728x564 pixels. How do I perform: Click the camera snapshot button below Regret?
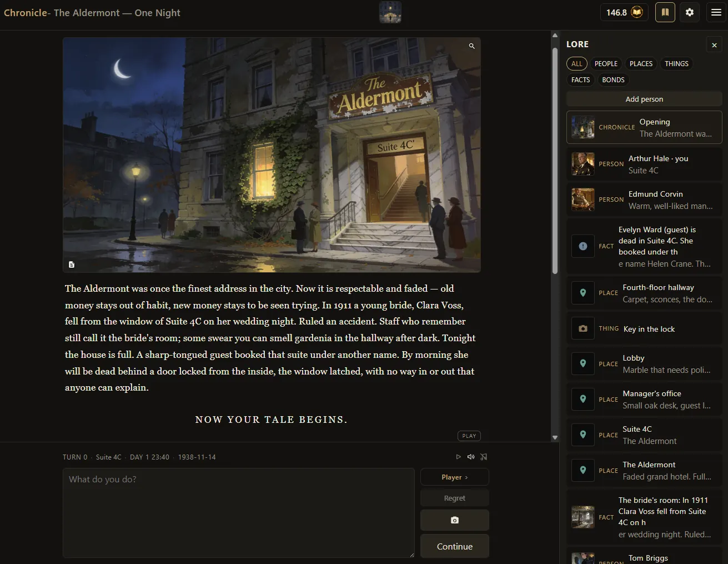coord(455,520)
